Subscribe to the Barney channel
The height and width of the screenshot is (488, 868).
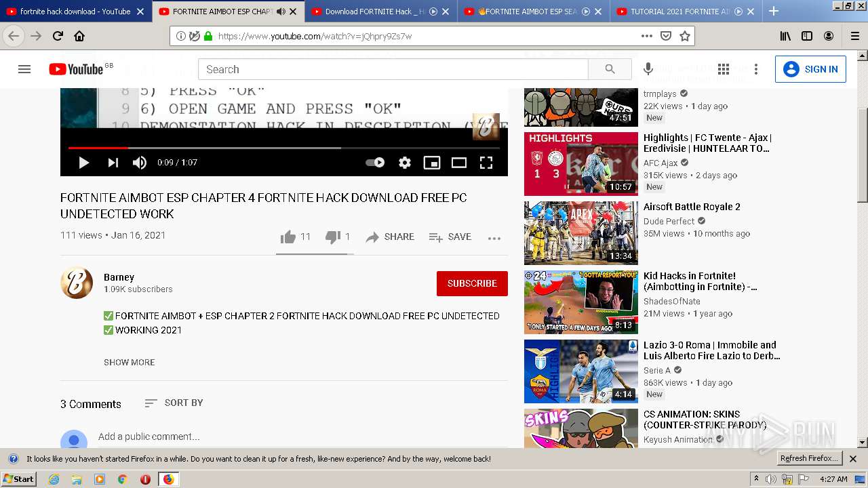click(x=472, y=283)
